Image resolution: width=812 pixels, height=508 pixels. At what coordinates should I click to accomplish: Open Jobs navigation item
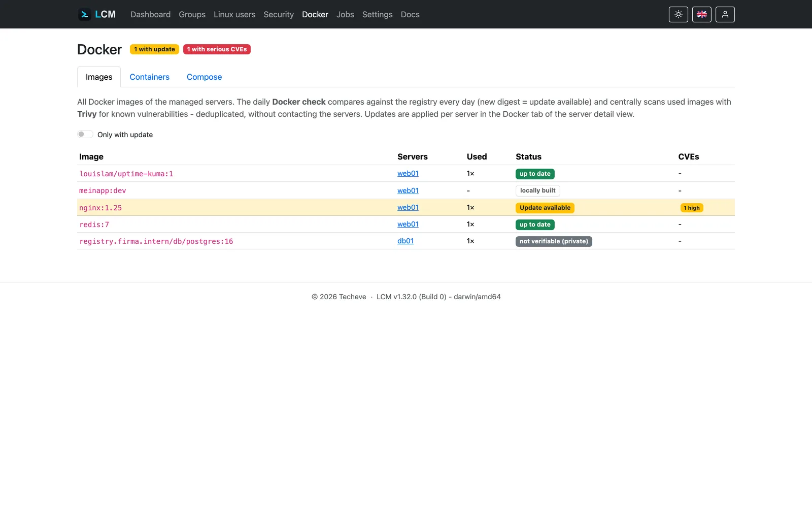click(x=345, y=14)
